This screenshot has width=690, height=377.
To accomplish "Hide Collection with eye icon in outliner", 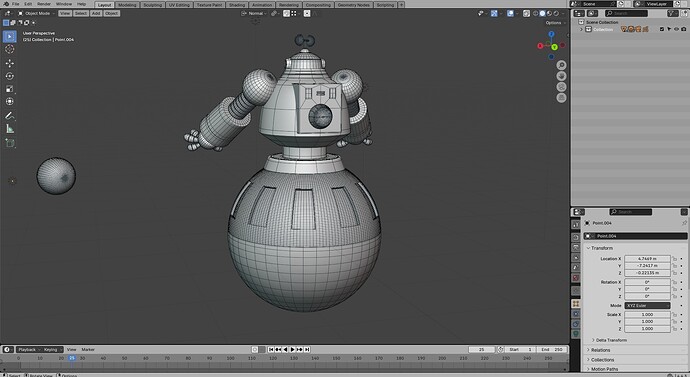I will [676, 29].
